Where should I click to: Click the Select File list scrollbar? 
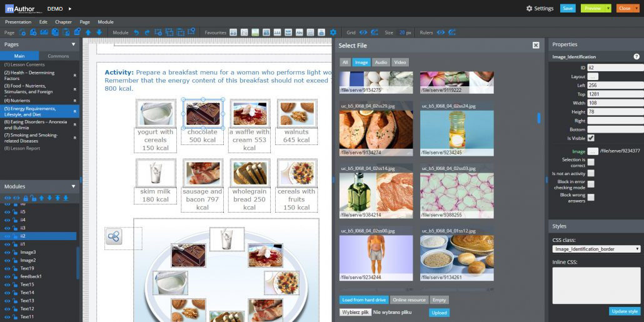(539, 118)
